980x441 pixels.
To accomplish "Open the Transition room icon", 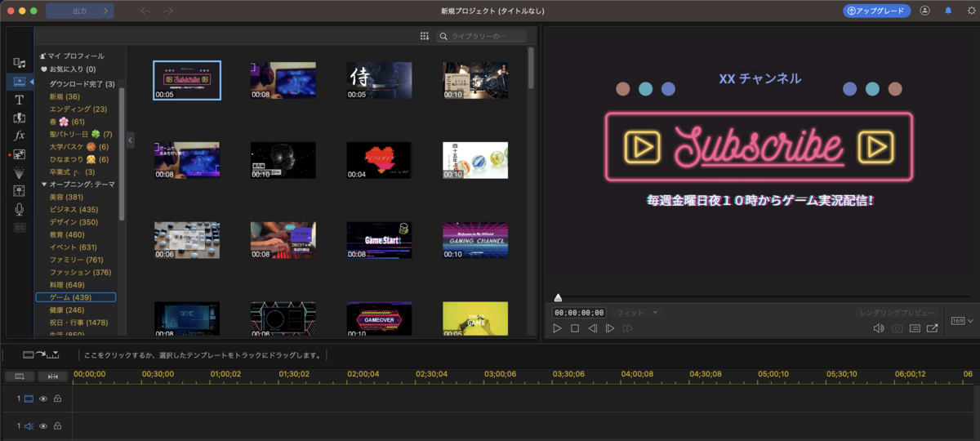I will [19, 118].
